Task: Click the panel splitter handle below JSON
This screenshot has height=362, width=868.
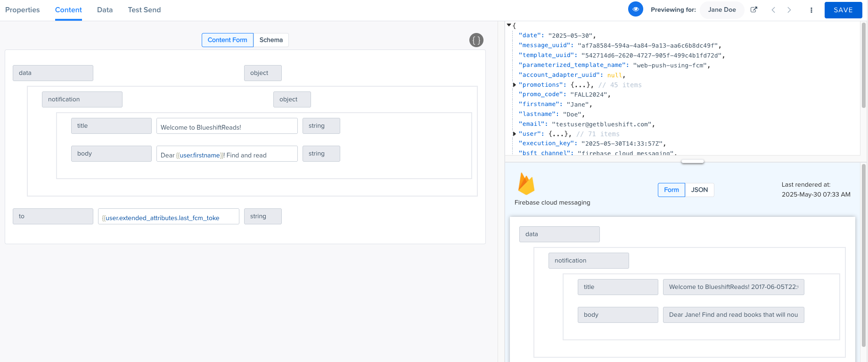Action: (x=693, y=162)
